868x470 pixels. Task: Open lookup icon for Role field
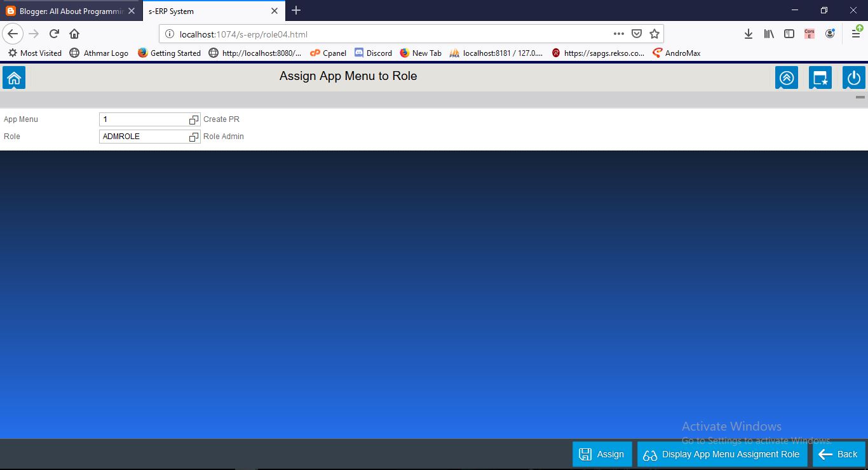(x=194, y=137)
